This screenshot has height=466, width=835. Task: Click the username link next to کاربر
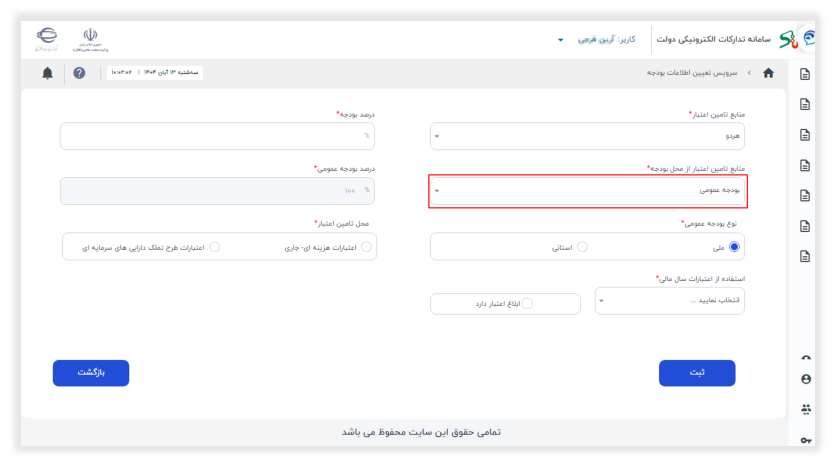coord(594,39)
